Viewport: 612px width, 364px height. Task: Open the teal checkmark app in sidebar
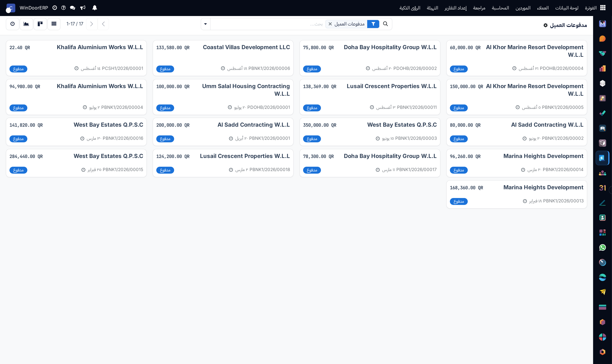602,113
